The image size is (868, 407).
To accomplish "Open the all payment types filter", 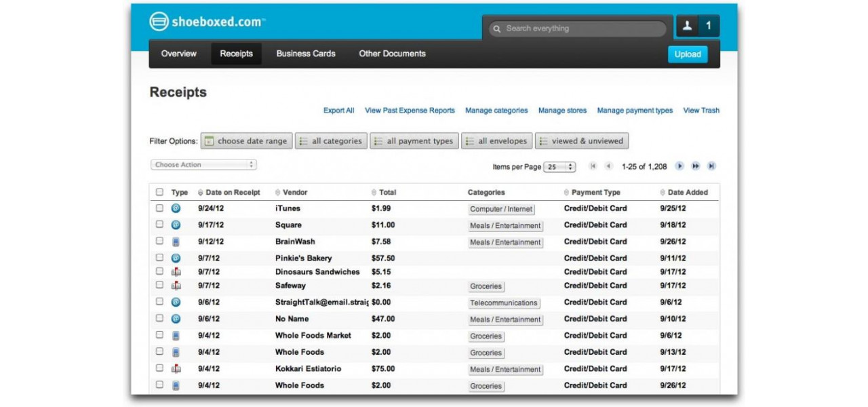I will pyautogui.click(x=414, y=141).
